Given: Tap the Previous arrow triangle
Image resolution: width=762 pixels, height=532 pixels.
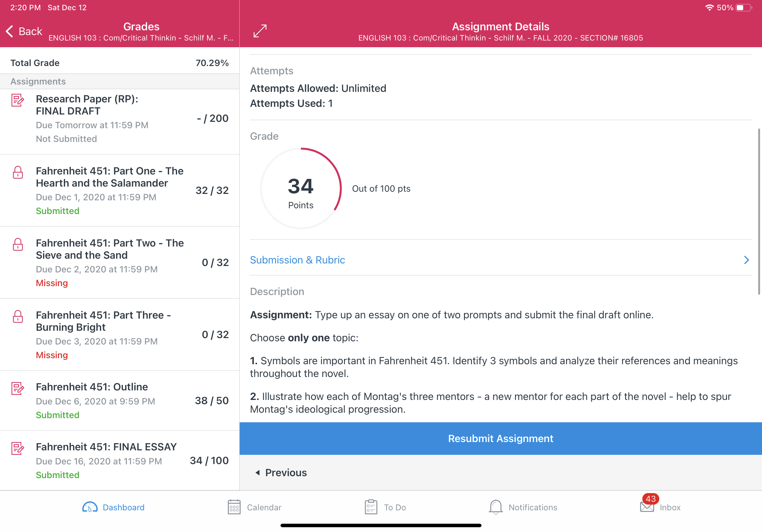Looking at the screenshot, I should (x=258, y=472).
